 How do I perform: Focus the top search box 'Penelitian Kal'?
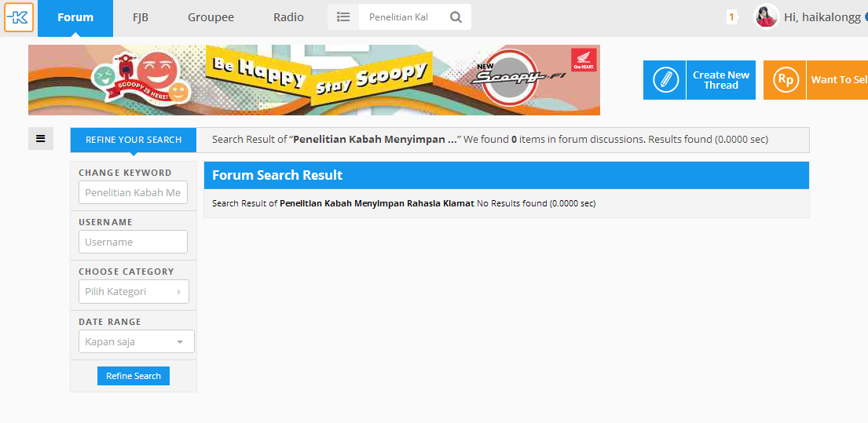(401, 17)
